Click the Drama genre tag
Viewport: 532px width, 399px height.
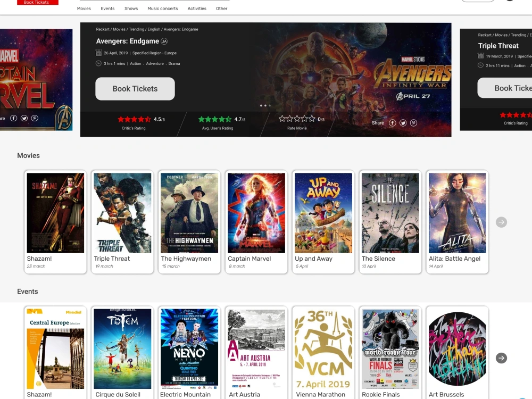(174, 63)
